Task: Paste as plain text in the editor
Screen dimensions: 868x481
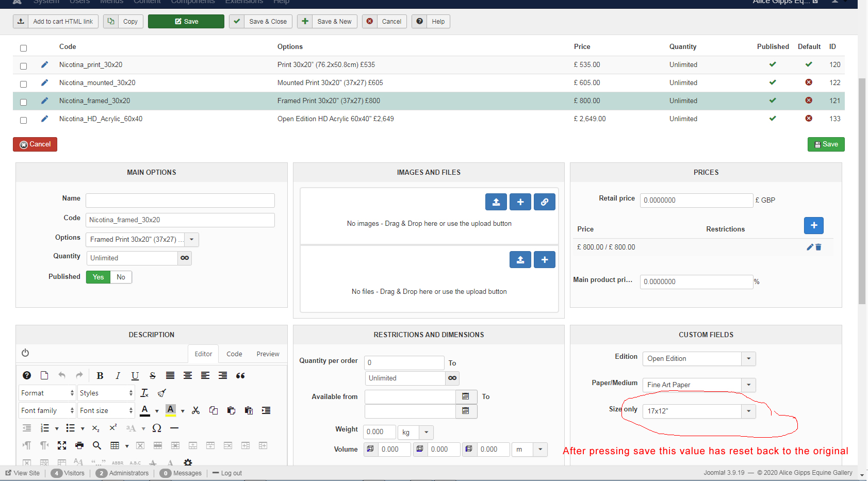Action: click(x=249, y=410)
